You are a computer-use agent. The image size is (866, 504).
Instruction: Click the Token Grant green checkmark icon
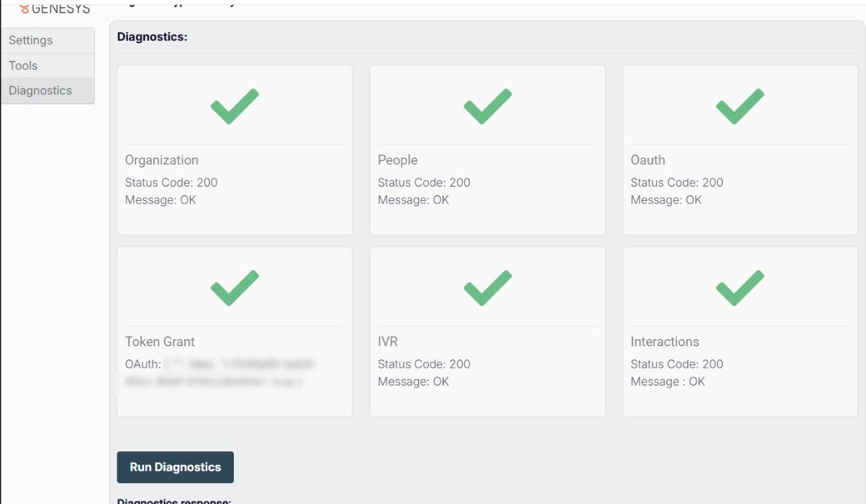235,288
